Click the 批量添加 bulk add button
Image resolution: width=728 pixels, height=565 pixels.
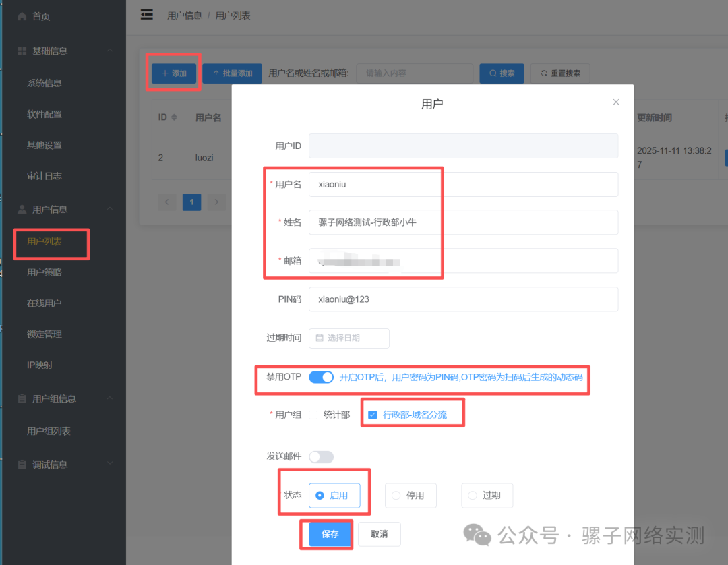tap(233, 73)
